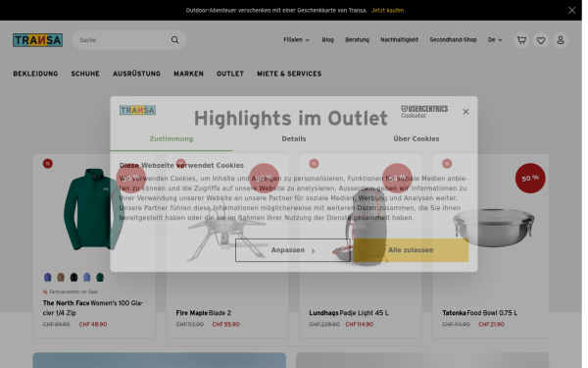Switch to the Details tab
This screenshot has width=588, height=368.
point(294,139)
